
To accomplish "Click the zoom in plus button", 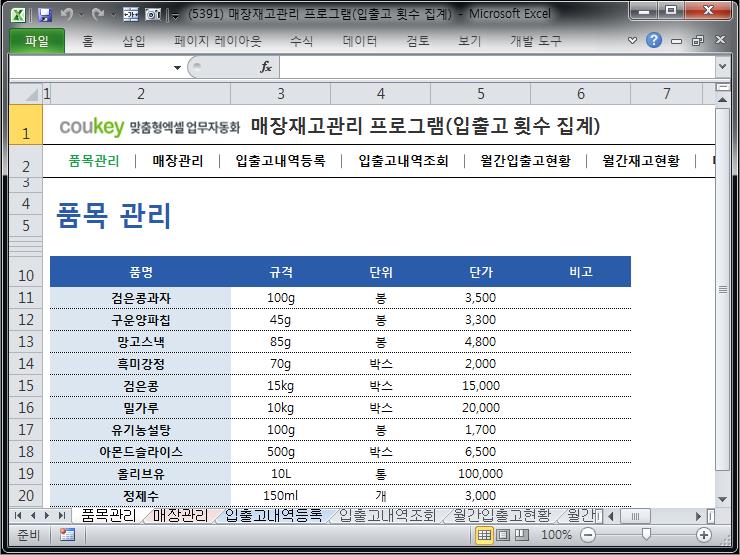I will click(704, 535).
